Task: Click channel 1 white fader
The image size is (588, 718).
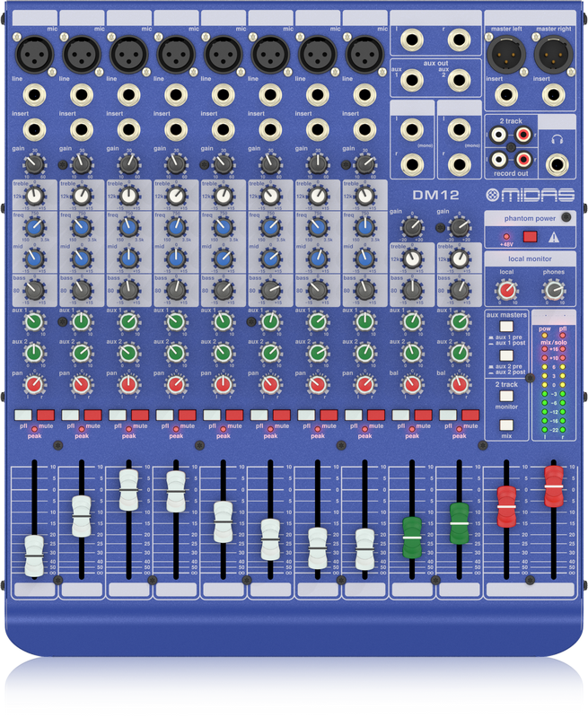Action: pyautogui.click(x=34, y=556)
